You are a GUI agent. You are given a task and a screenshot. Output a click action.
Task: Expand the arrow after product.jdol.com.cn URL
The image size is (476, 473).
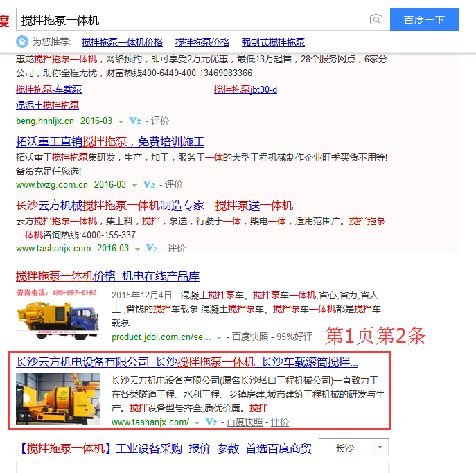pyautogui.click(x=220, y=337)
